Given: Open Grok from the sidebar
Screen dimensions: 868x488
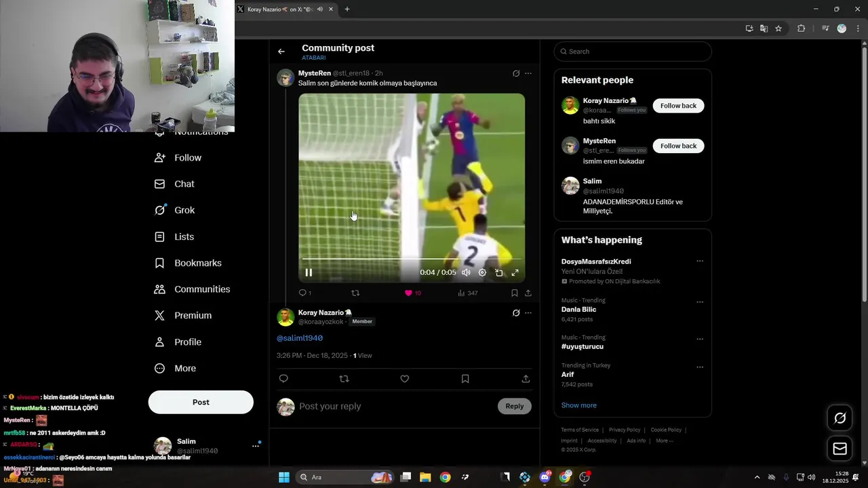Looking at the screenshot, I should click(x=174, y=210).
